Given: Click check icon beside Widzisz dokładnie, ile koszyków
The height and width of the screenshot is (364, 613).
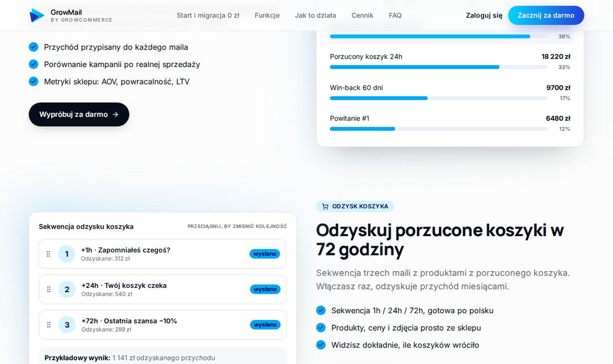Looking at the screenshot, I should 321,345.
